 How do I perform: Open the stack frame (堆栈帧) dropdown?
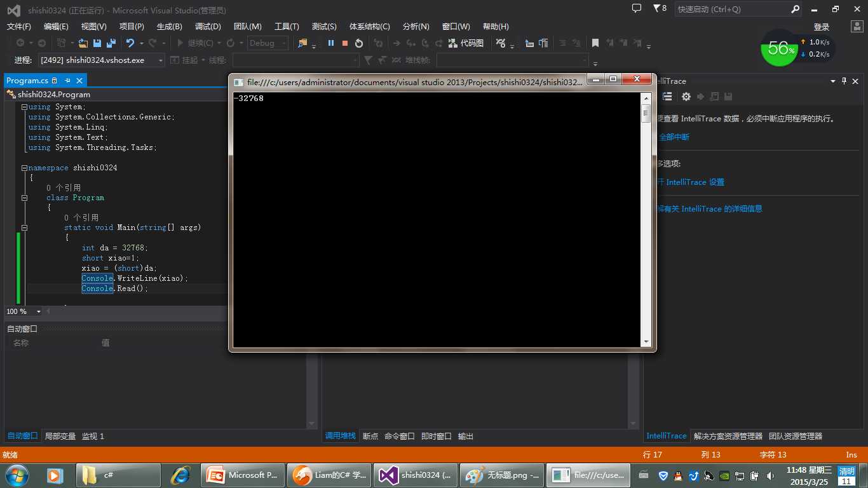point(513,60)
